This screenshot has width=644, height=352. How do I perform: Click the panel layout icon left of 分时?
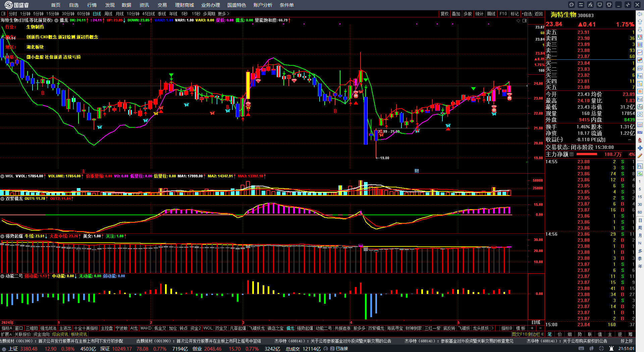3,14
